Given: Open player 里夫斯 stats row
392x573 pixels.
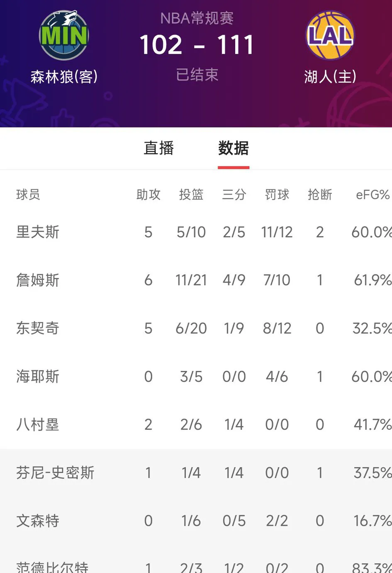Looking at the screenshot, I should click(38, 232).
